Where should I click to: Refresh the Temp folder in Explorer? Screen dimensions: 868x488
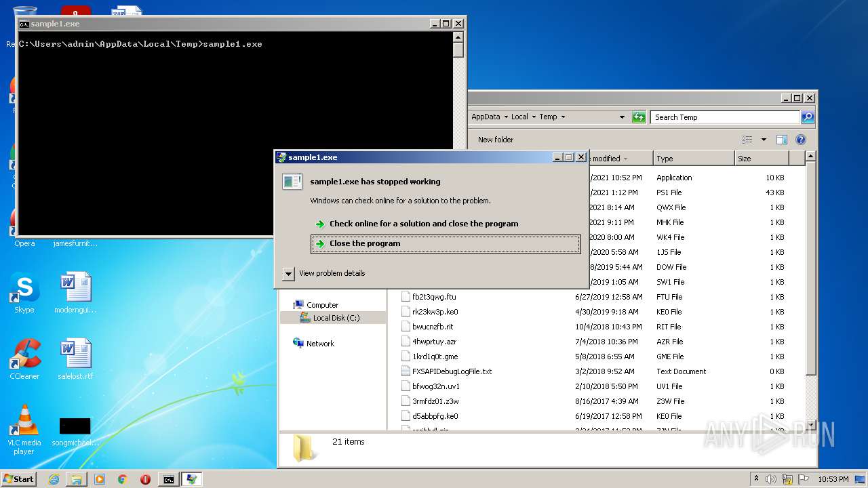click(639, 117)
